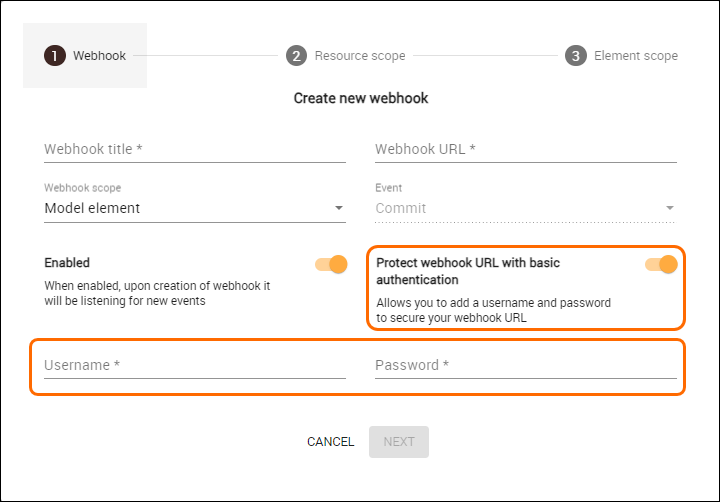The image size is (720, 502).
Task: Click the step 2 number circle
Action: click(296, 56)
